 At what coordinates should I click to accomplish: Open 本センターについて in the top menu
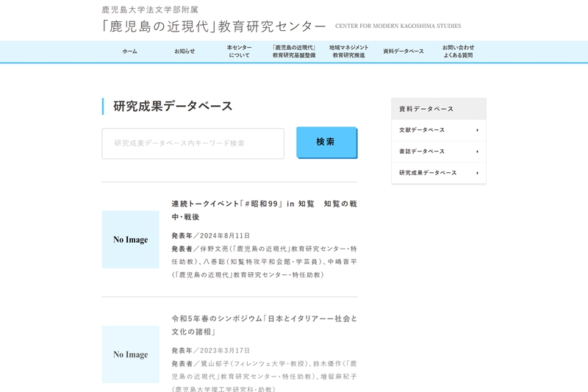click(x=239, y=51)
